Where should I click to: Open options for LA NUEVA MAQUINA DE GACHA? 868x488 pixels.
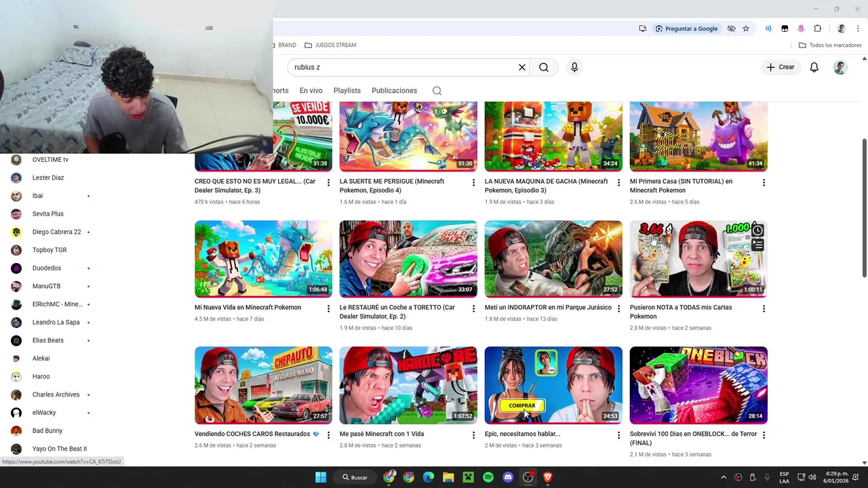click(618, 183)
